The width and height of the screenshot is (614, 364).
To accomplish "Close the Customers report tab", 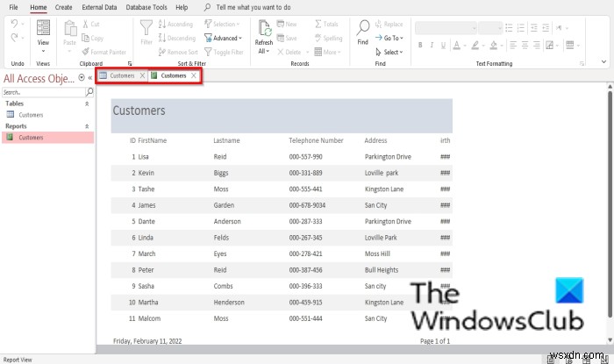I will [194, 75].
